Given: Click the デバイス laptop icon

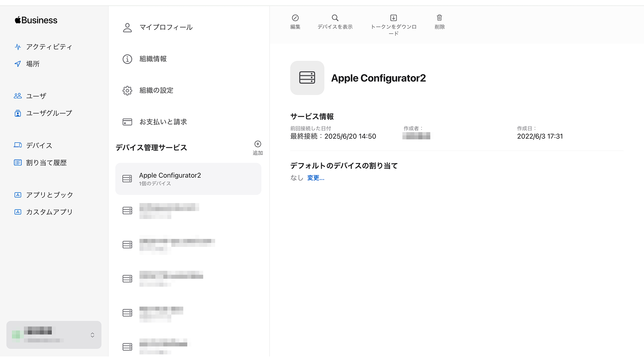Looking at the screenshot, I should click(18, 145).
